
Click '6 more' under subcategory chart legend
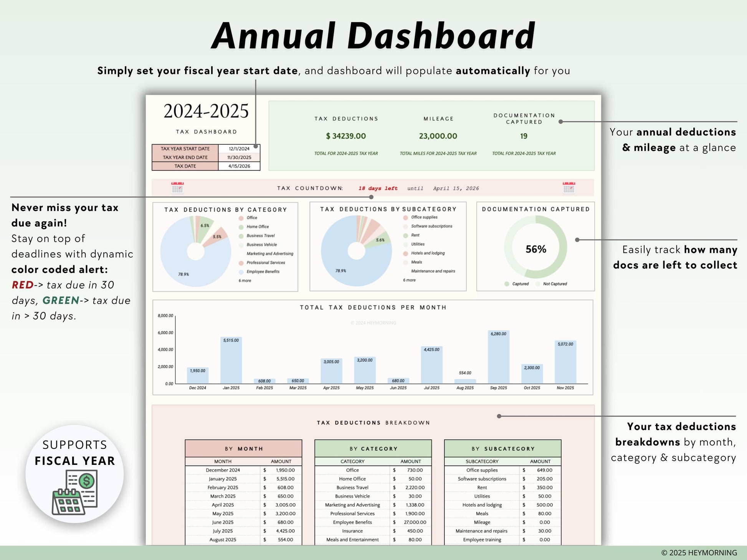[409, 280]
